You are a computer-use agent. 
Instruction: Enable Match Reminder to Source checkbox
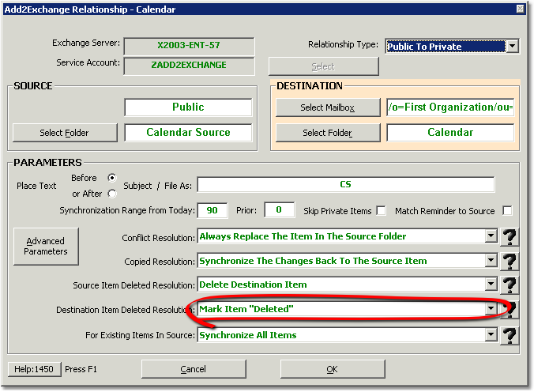(507, 211)
